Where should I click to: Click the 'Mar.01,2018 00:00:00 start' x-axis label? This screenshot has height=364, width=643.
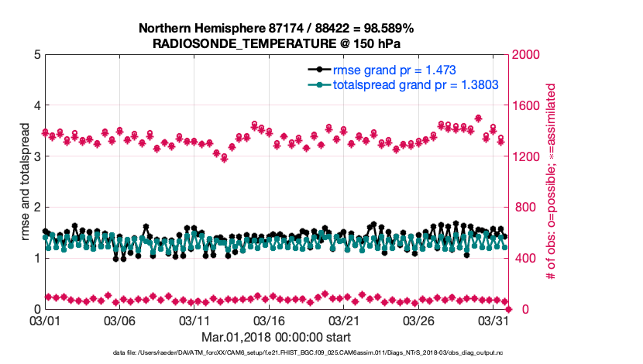point(276,338)
